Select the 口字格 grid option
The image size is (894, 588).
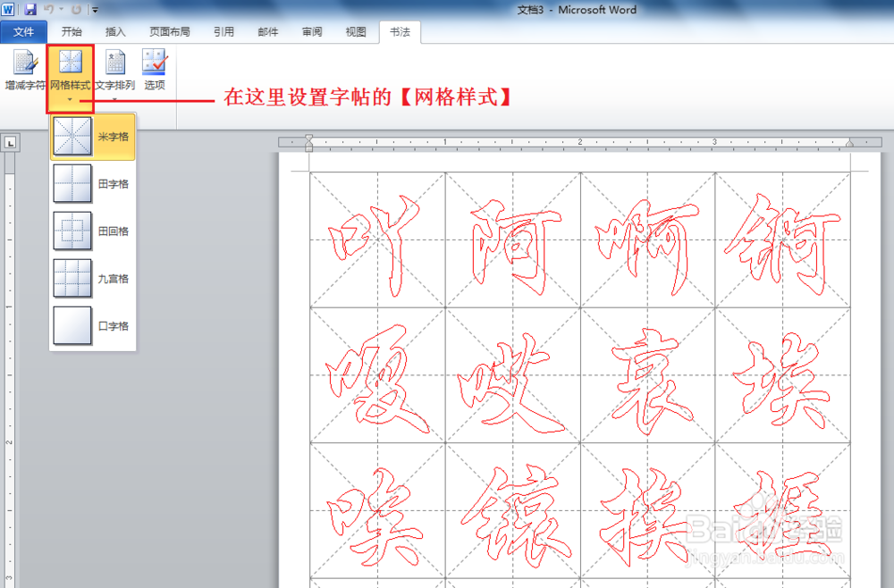(x=72, y=325)
